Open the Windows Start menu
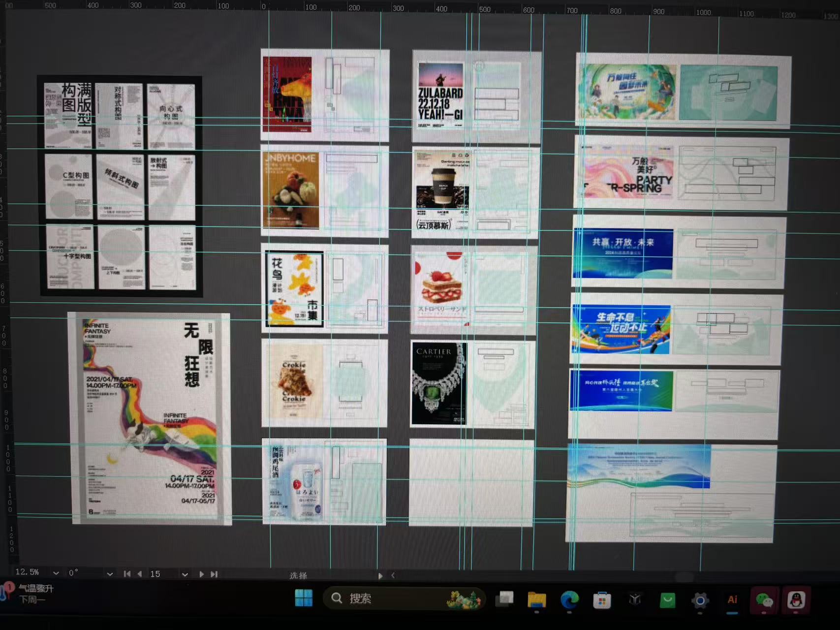840x630 pixels. click(304, 598)
